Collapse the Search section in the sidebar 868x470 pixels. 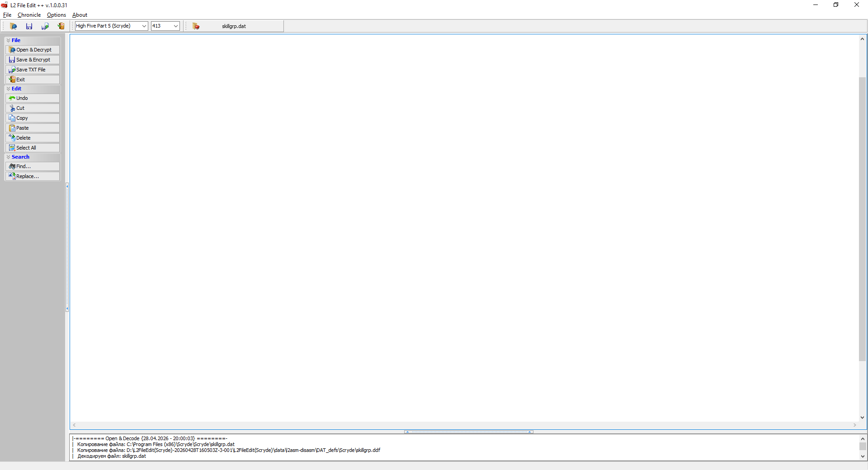pyautogui.click(x=9, y=157)
